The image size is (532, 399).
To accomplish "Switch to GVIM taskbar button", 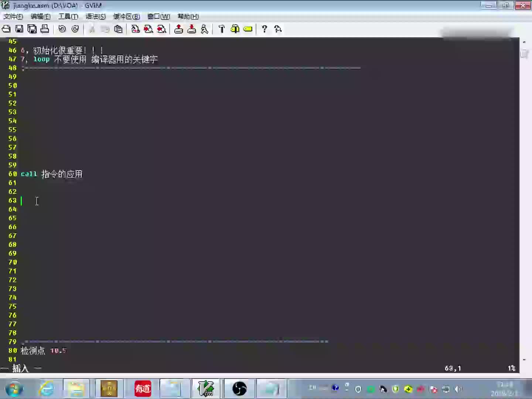I will point(206,389).
